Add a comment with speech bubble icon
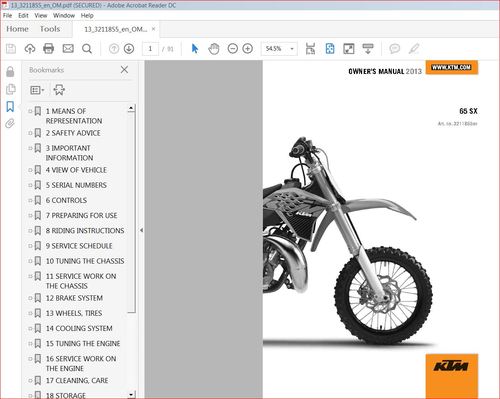Screen dimensions: 500x399 (x=395, y=49)
